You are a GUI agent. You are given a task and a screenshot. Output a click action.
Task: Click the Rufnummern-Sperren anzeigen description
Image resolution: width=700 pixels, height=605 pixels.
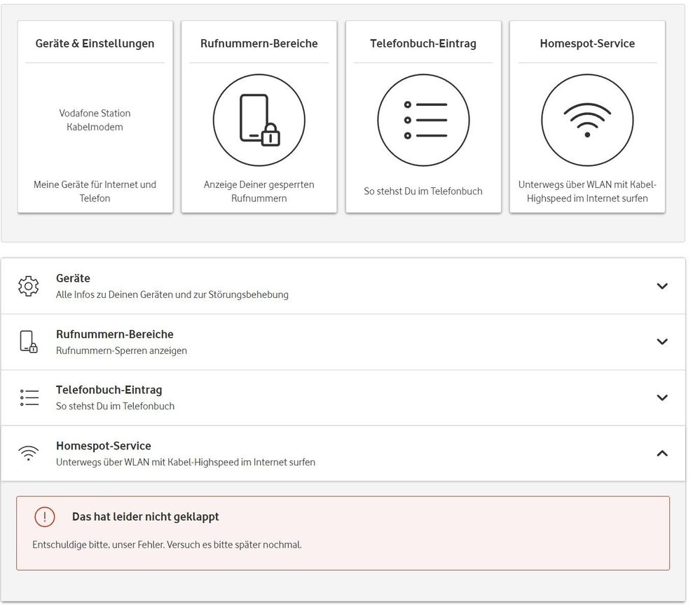pos(120,351)
